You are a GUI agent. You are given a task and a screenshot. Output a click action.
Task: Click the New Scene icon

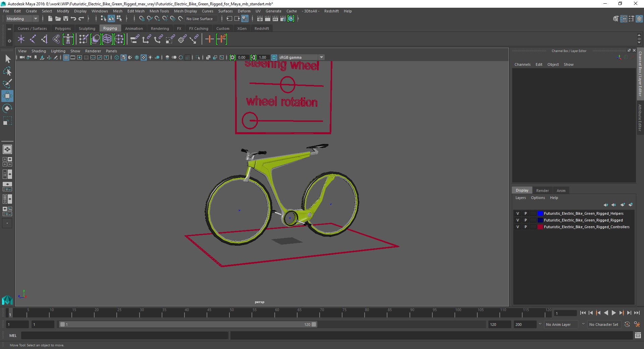[x=50, y=19]
